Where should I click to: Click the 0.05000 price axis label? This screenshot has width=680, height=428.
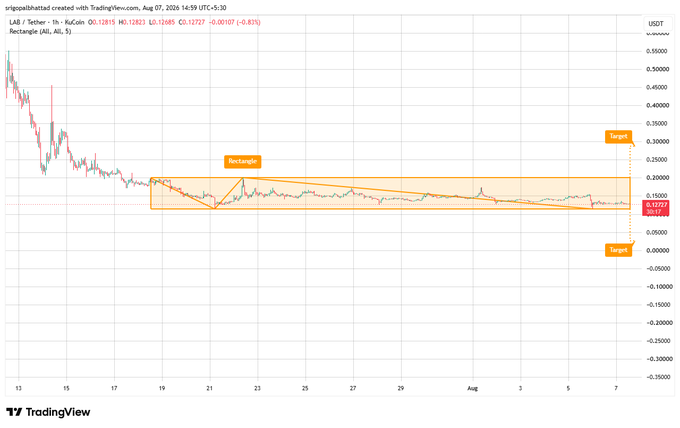coord(657,232)
